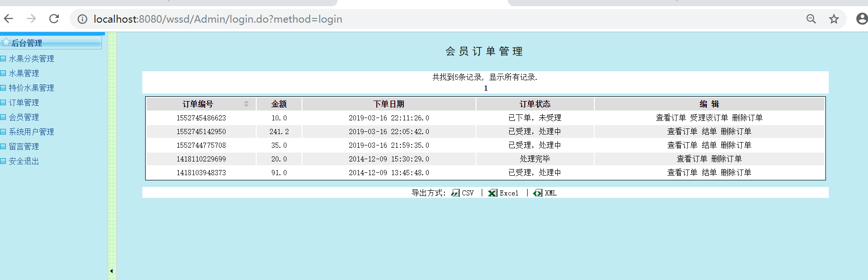Click the XML export icon

pyautogui.click(x=538, y=193)
